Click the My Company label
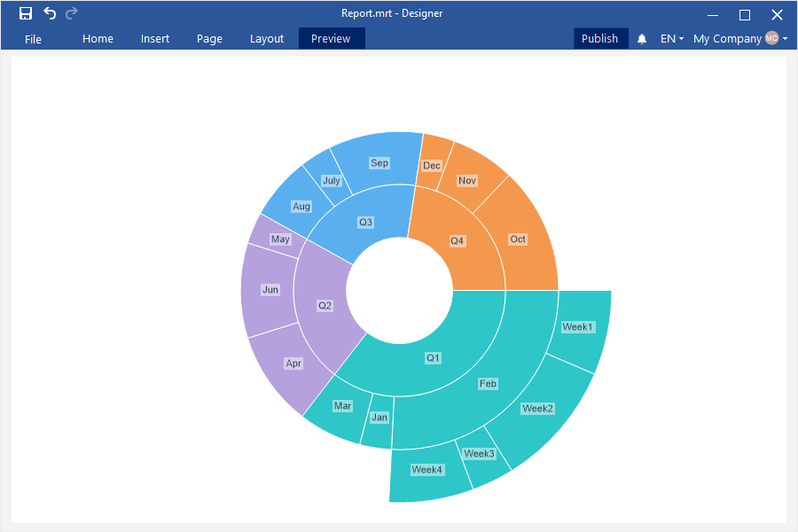 727,39
